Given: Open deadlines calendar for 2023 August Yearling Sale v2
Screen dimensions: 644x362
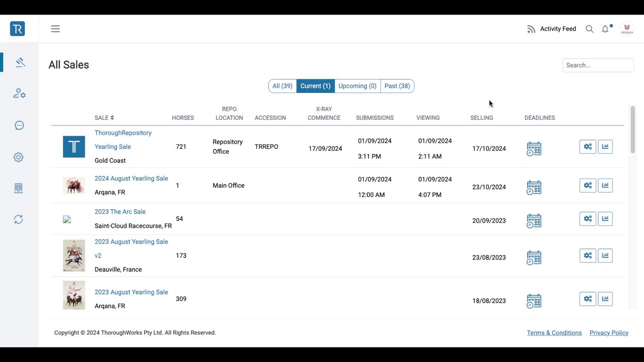Looking at the screenshot, I should pos(534,257).
